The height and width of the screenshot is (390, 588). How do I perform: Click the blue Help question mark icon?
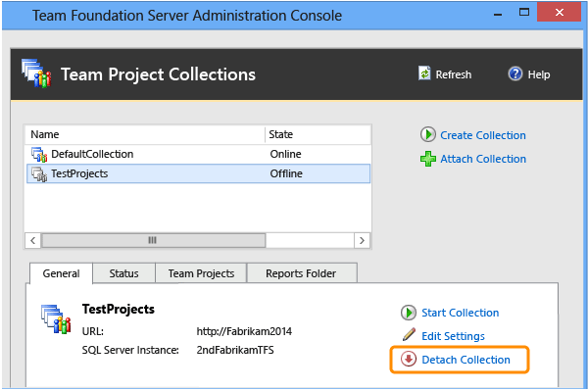coord(515,73)
